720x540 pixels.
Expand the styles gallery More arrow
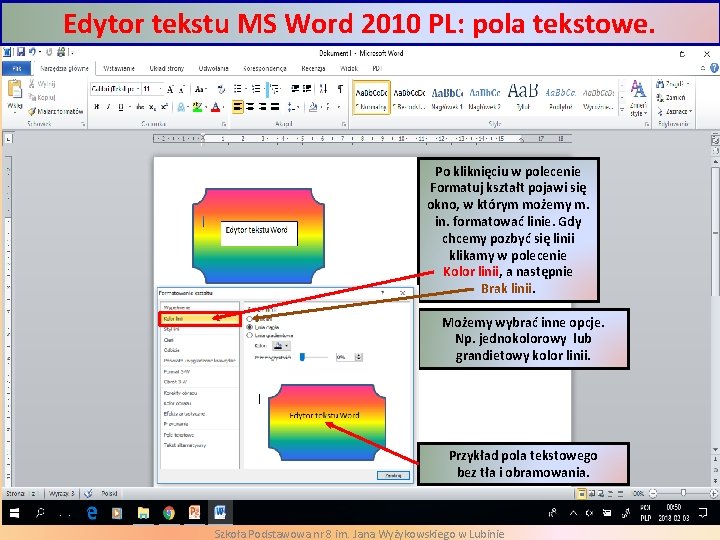pyautogui.click(x=622, y=110)
